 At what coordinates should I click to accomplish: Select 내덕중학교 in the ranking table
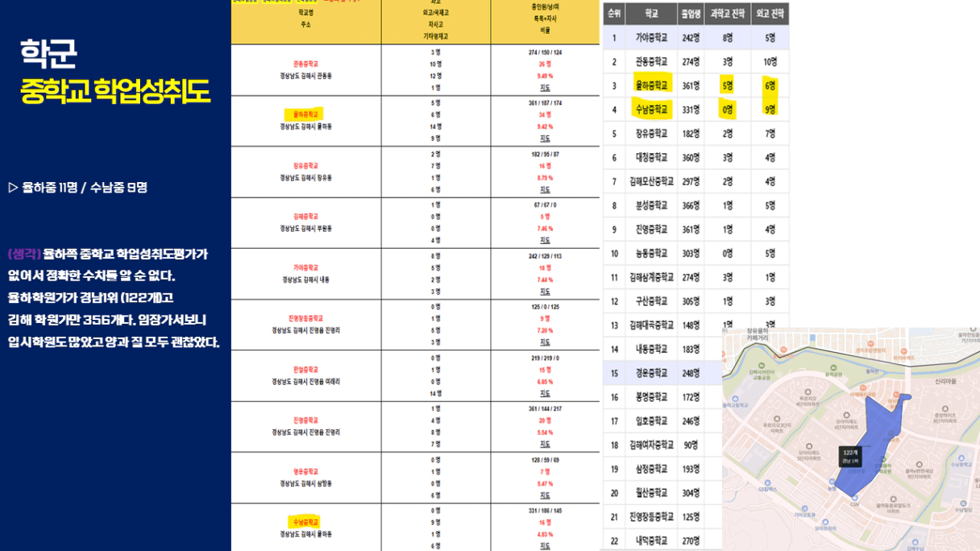tap(651, 541)
